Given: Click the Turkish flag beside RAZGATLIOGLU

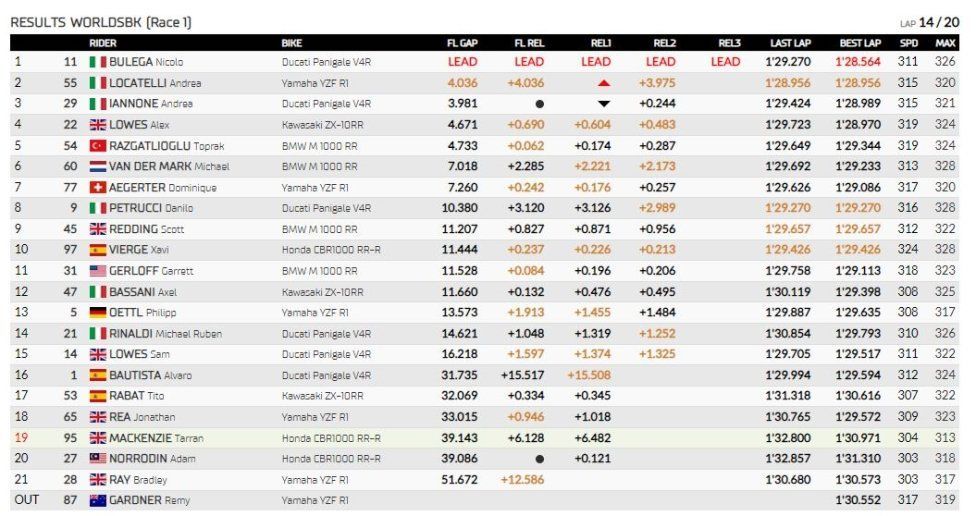Looking at the screenshot, I should tap(98, 146).
